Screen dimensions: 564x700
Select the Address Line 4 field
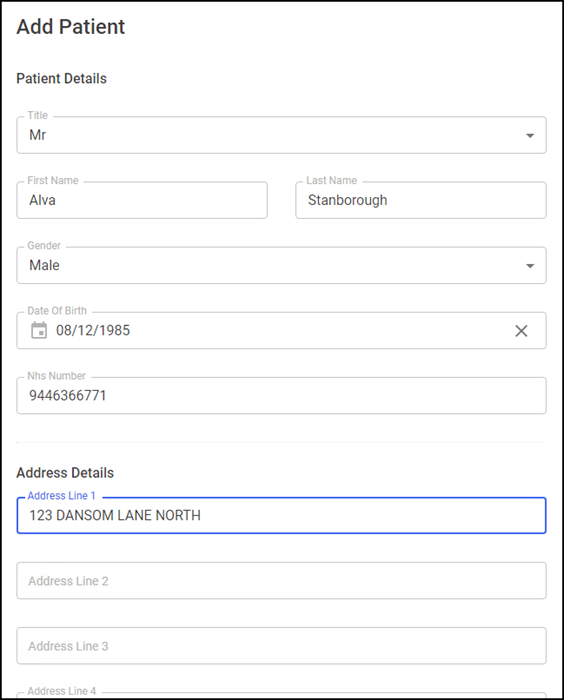(x=281, y=696)
